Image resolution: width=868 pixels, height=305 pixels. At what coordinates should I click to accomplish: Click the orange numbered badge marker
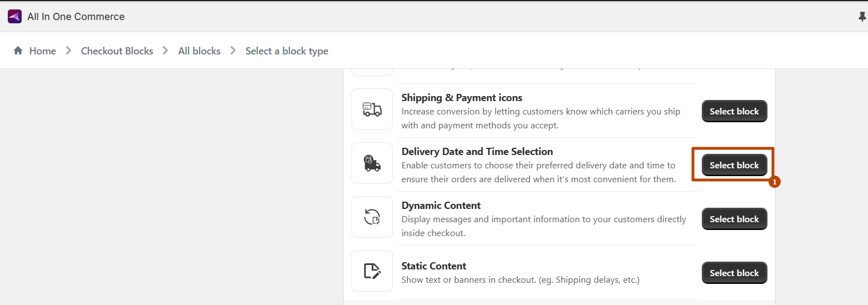point(775,182)
